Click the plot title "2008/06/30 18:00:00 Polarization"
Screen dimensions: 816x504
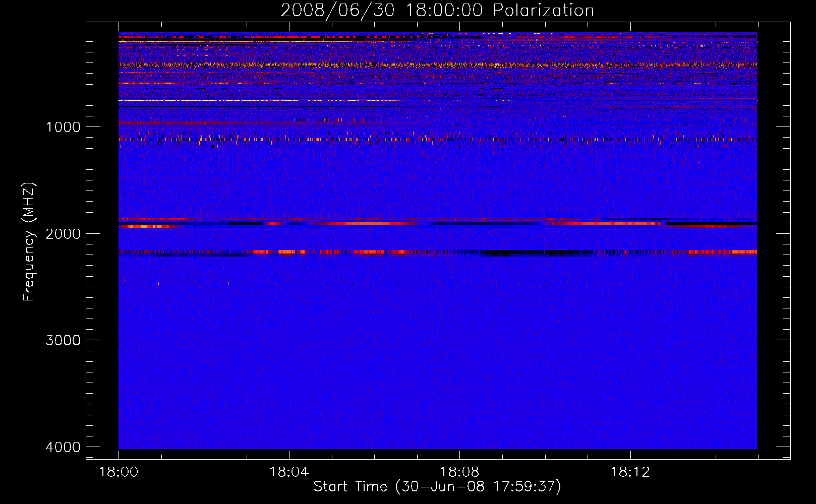click(x=437, y=11)
